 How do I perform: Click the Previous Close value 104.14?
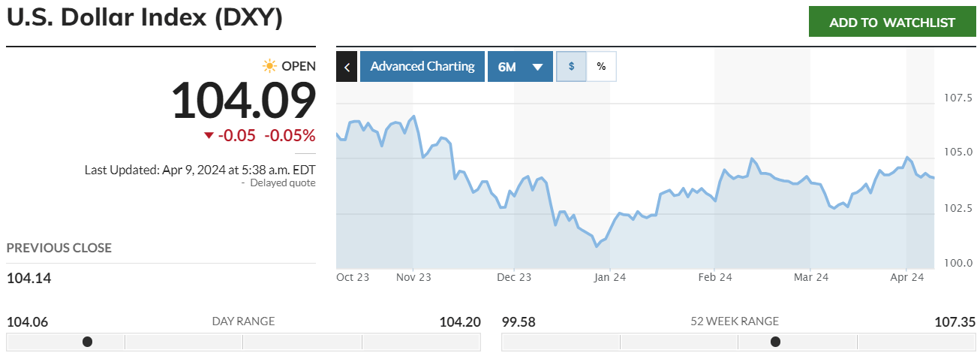(x=29, y=279)
